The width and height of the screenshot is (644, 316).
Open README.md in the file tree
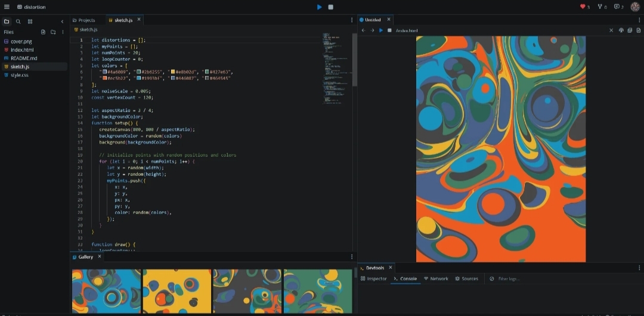24,58
